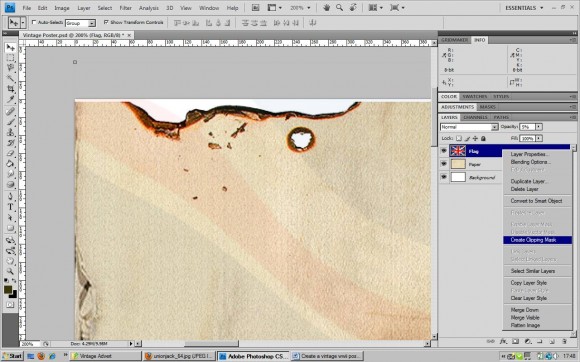
Task: Hide the Flag layer
Action: (x=444, y=151)
